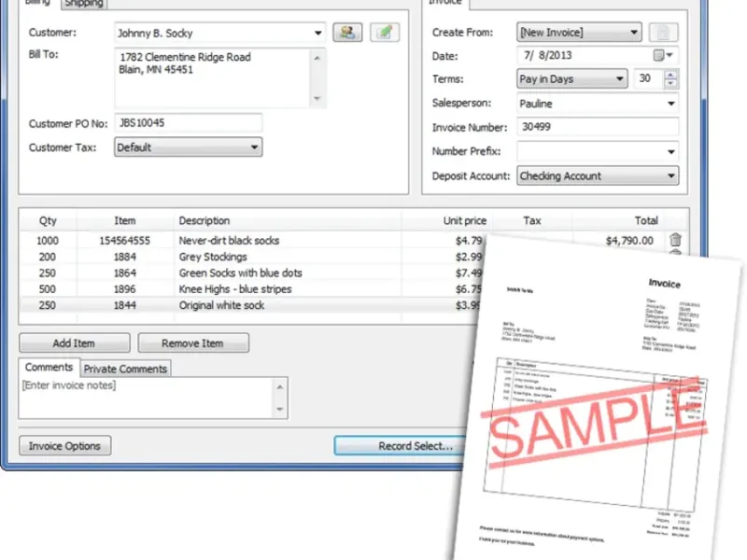
Task: Select the Original white sock row
Action: (250, 305)
